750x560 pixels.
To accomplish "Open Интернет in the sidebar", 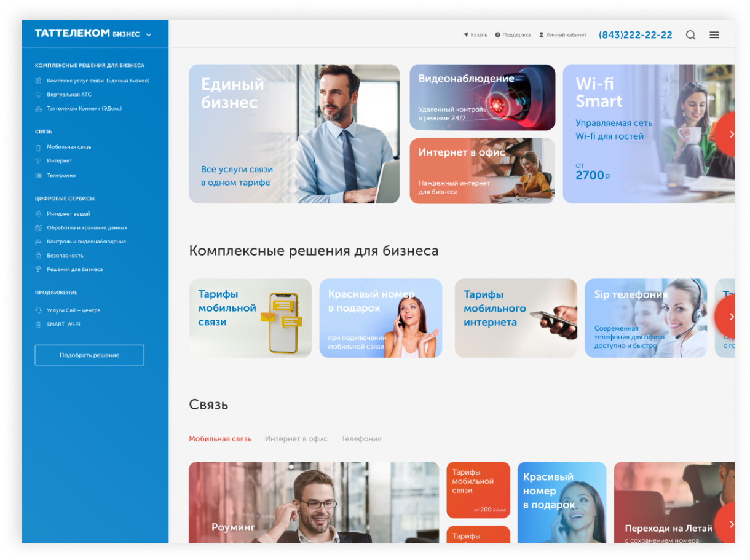I will point(60,161).
